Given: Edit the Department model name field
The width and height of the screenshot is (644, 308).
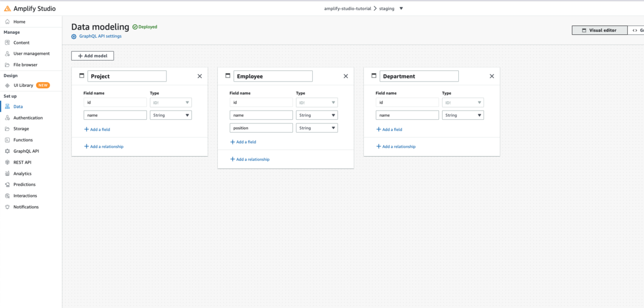Looking at the screenshot, I should 419,76.
